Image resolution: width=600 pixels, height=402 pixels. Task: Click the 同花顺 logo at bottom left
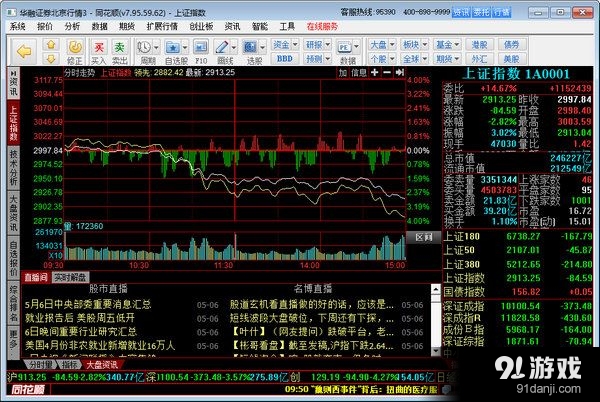click(x=28, y=389)
